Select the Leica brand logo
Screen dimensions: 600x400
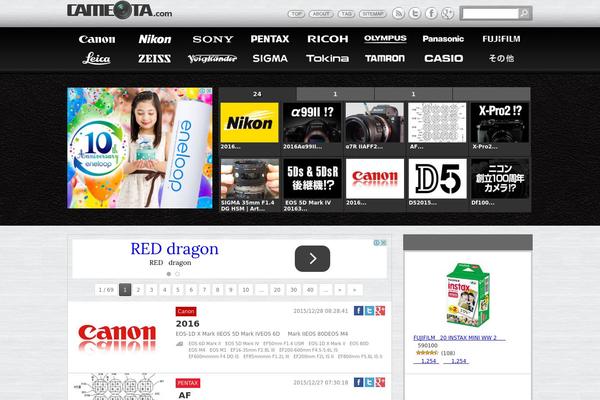pos(96,59)
